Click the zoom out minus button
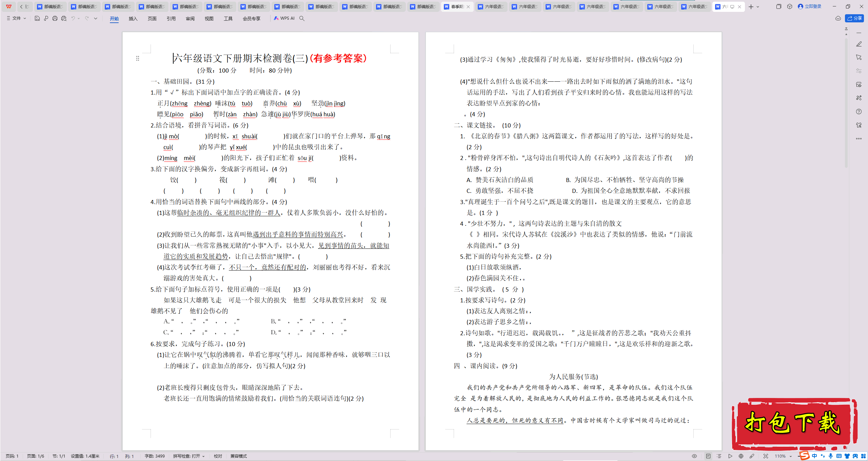The width and height of the screenshot is (868, 461). point(798,456)
